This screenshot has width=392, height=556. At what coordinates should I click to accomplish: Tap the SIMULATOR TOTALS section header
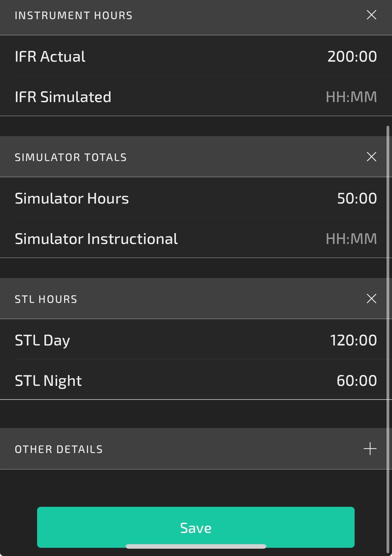click(x=70, y=157)
